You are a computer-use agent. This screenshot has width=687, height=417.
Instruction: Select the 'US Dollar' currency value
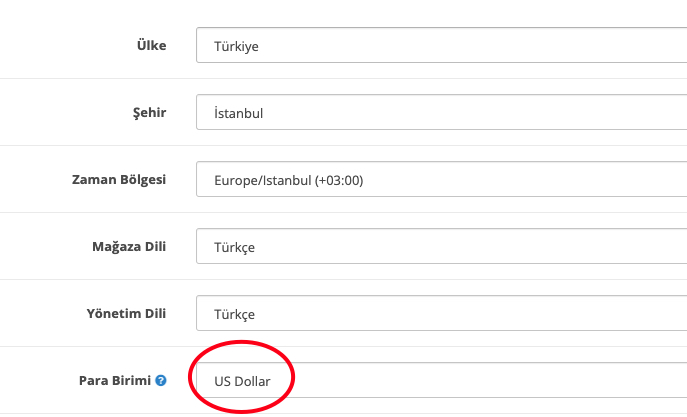click(x=242, y=381)
